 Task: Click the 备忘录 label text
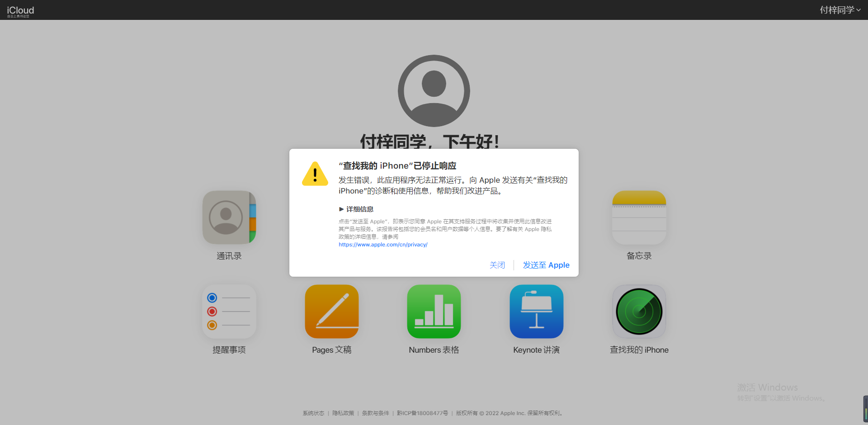click(x=639, y=256)
